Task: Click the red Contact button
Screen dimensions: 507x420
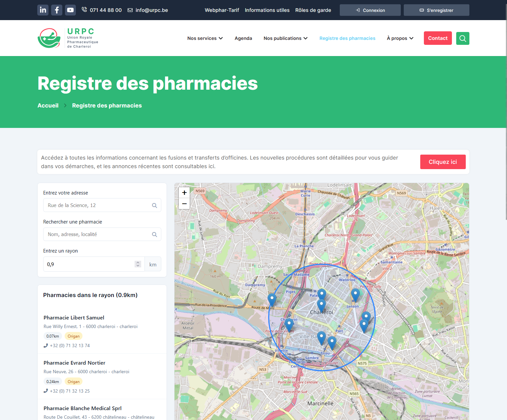Action: [437, 38]
